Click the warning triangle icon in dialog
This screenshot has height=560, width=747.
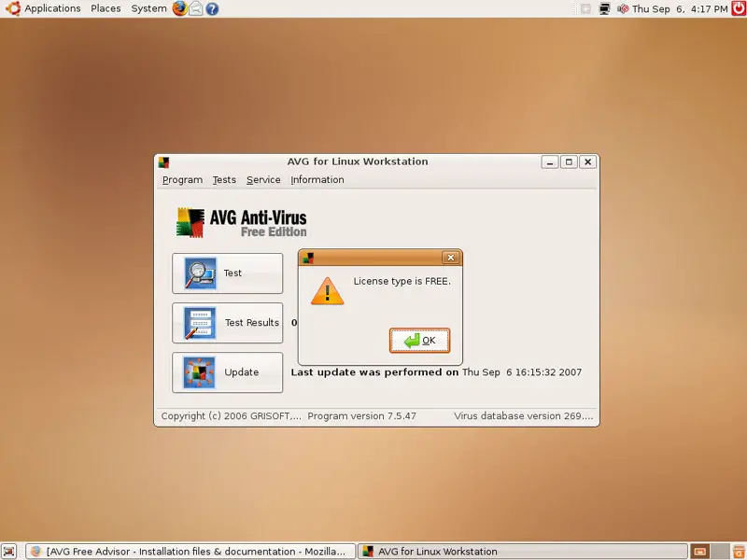(x=328, y=291)
